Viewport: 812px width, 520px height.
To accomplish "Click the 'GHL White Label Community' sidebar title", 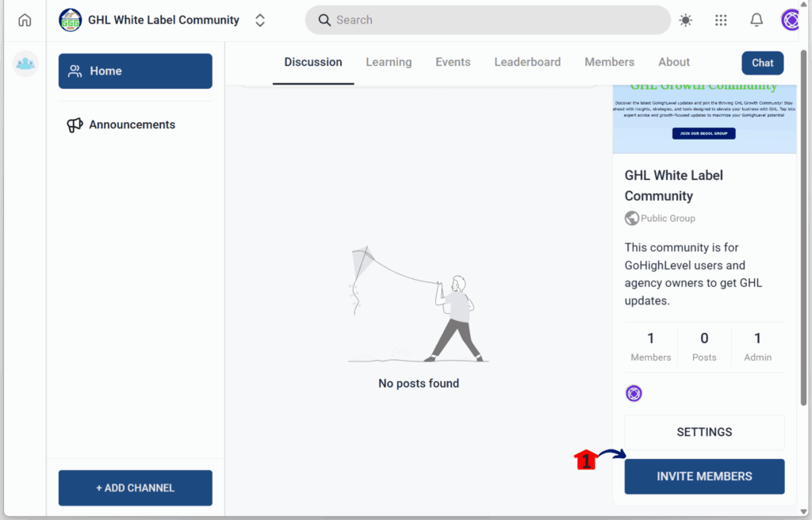I will pos(674,185).
